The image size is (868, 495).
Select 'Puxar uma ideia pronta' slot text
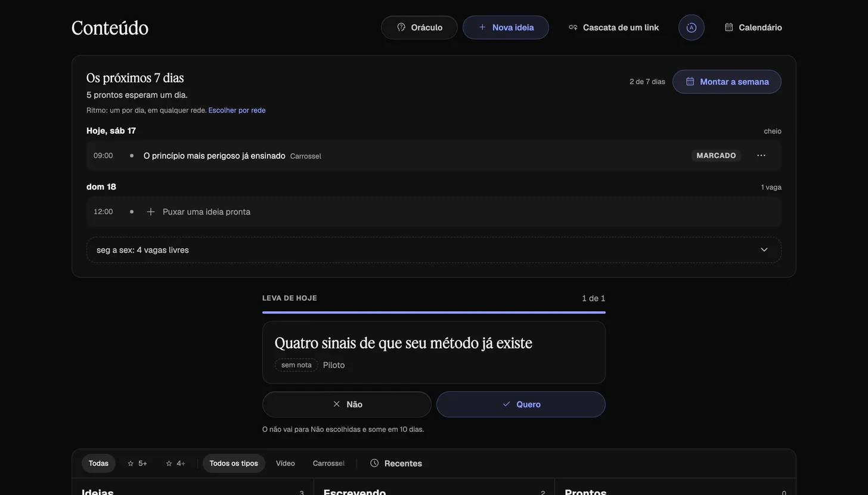click(x=206, y=212)
